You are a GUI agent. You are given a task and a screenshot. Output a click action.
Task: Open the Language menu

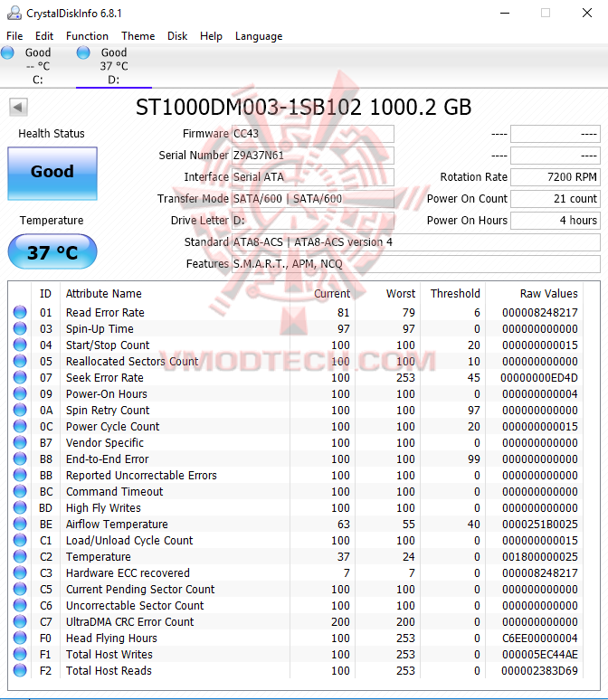tap(259, 36)
